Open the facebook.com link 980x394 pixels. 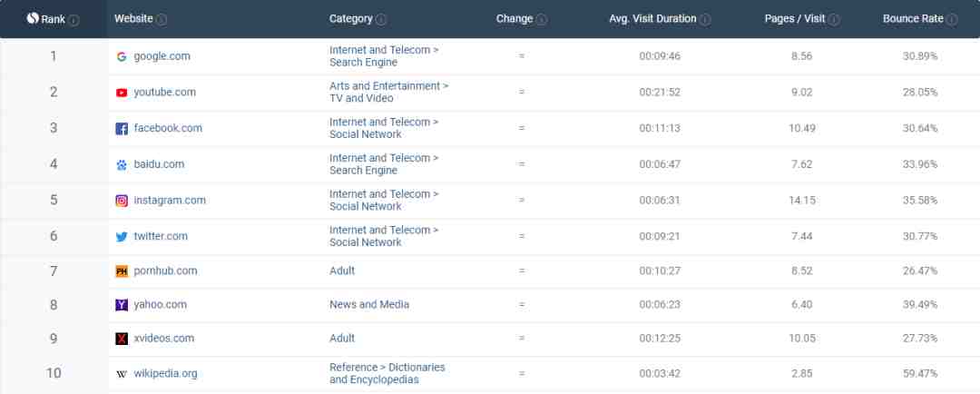[x=168, y=128]
